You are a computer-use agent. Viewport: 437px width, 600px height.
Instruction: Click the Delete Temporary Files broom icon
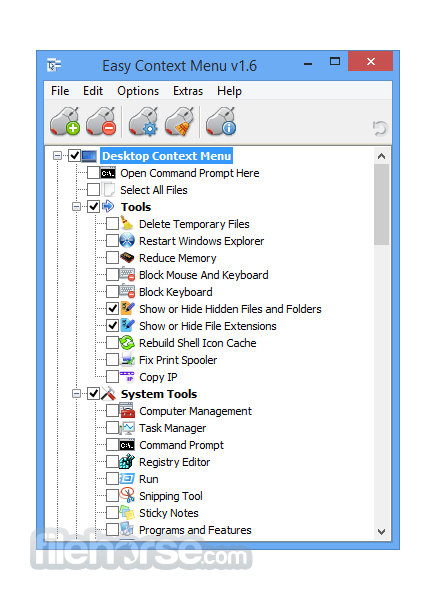pyautogui.click(x=127, y=223)
